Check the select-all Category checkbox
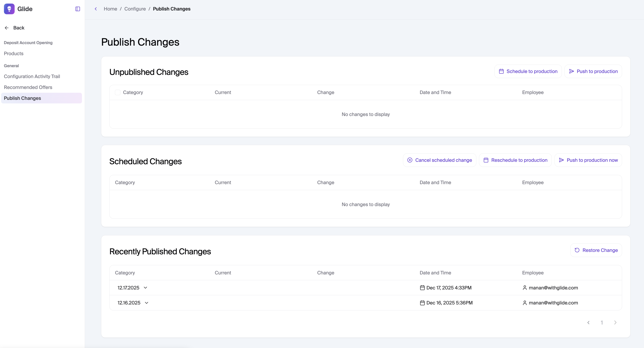The width and height of the screenshot is (644, 348). (x=118, y=93)
